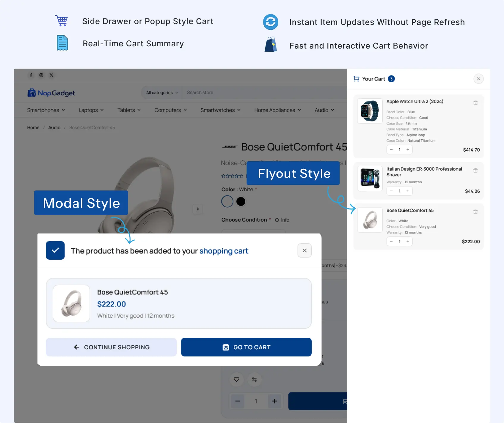The width and height of the screenshot is (504, 423).
Task: Click the Search store input field
Action: 265,93
